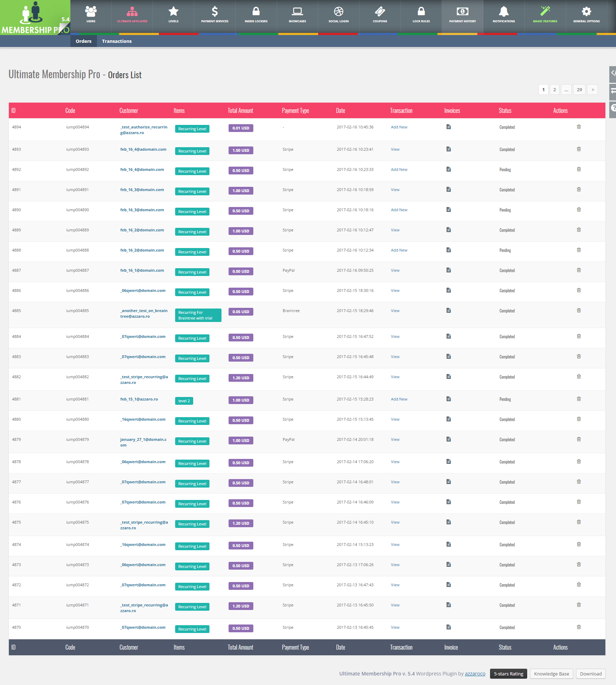This screenshot has height=685, width=616.
Task: Select the Orders tab
Action: pos(84,41)
